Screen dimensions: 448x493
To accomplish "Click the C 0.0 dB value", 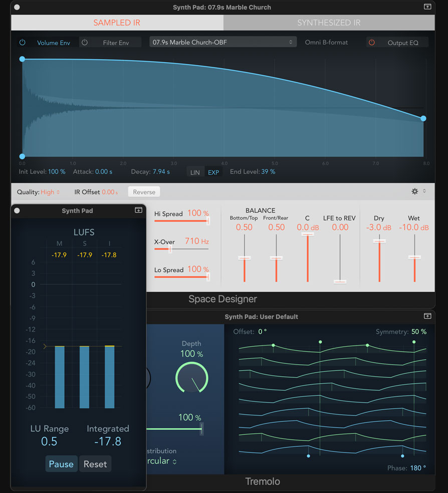I will (308, 227).
